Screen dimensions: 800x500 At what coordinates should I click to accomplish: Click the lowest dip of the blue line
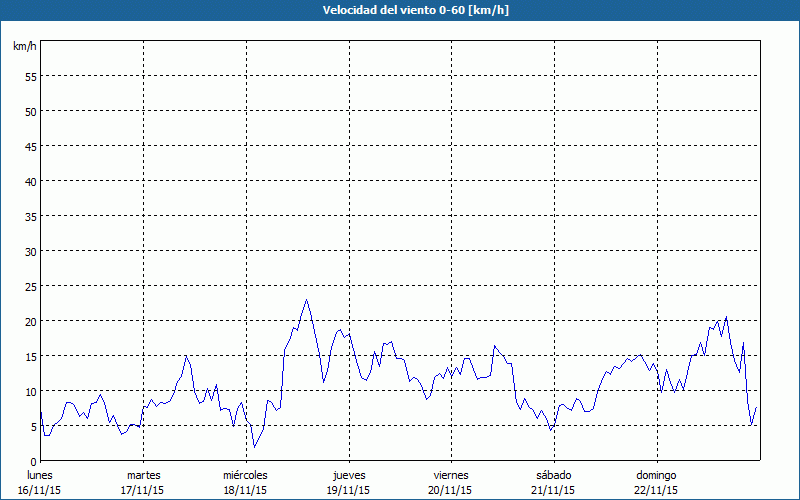(254, 446)
